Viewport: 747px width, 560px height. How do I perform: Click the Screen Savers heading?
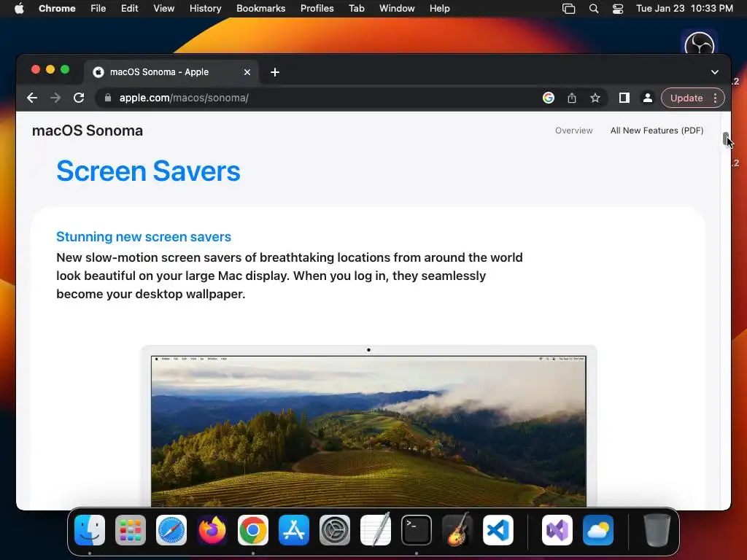(148, 171)
